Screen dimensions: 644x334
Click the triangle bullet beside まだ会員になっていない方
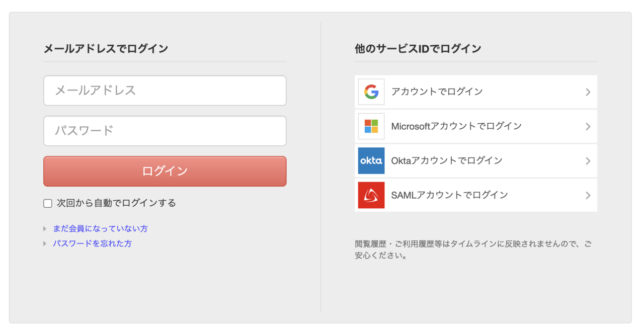pyautogui.click(x=45, y=229)
